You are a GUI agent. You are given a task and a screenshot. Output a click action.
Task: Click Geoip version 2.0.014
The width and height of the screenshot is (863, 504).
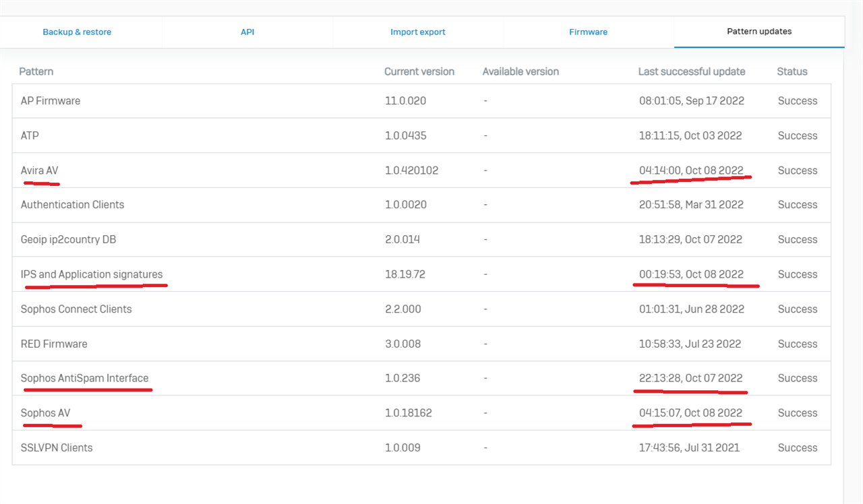pyautogui.click(x=403, y=240)
